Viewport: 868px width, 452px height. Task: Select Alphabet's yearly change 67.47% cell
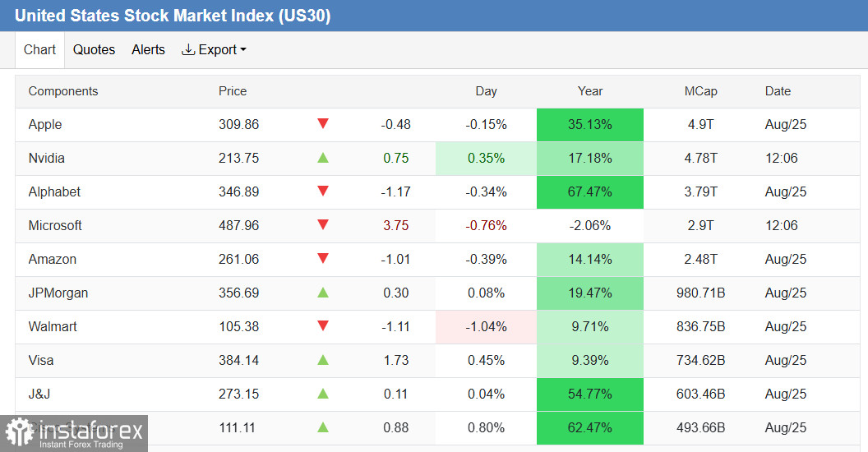coord(590,192)
